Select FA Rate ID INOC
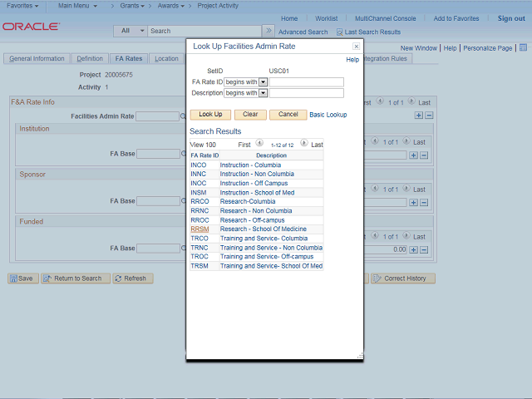Viewport: 532px width, 399px height. pos(199,183)
